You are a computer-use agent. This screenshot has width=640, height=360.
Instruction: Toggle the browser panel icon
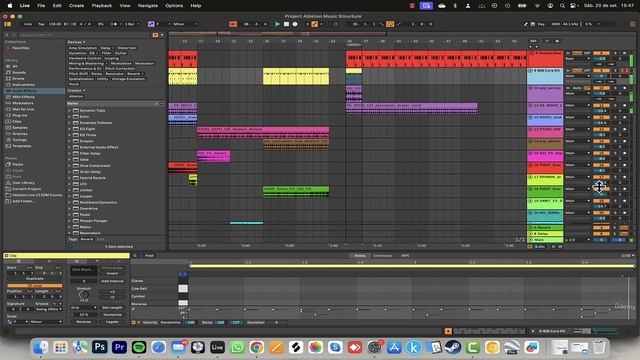click(7, 24)
